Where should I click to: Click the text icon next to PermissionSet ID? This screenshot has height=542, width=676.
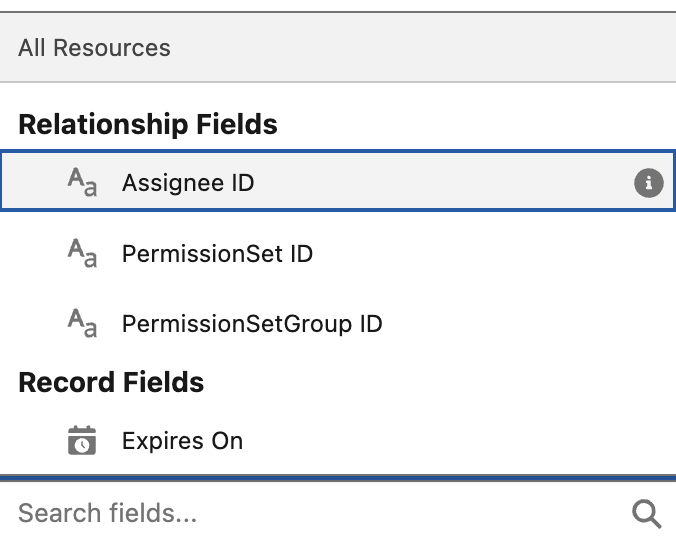pyautogui.click(x=82, y=254)
